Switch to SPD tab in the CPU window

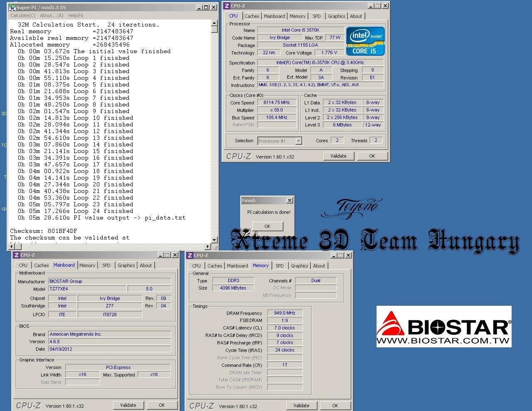(317, 16)
